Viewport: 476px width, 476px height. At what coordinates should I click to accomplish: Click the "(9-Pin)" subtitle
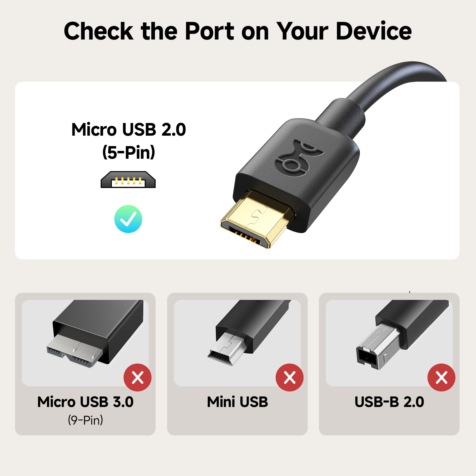pos(85,420)
